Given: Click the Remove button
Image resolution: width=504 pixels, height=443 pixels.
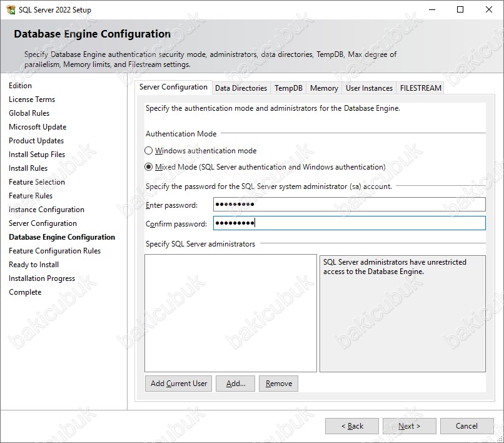Looking at the screenshot, I should (x=278, y=384).
